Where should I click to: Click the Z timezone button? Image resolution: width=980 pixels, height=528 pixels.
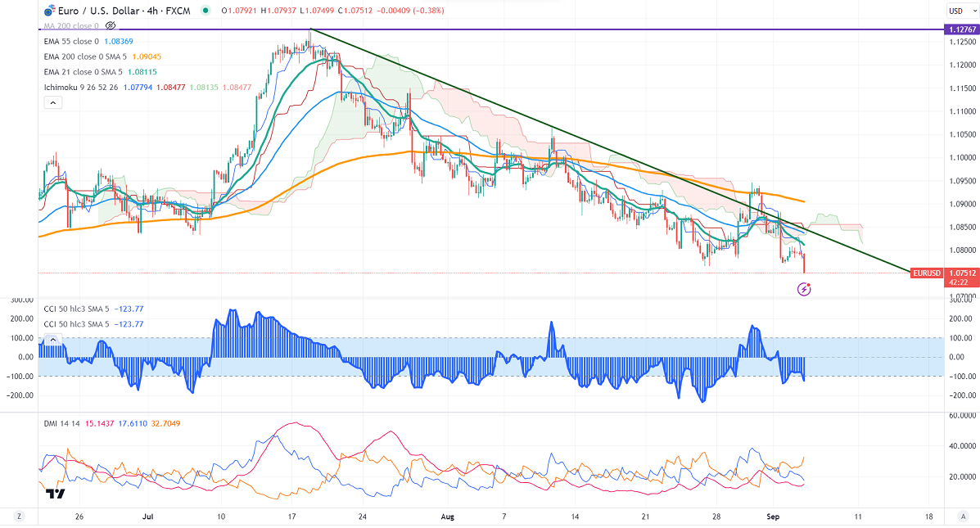(20, 517)
